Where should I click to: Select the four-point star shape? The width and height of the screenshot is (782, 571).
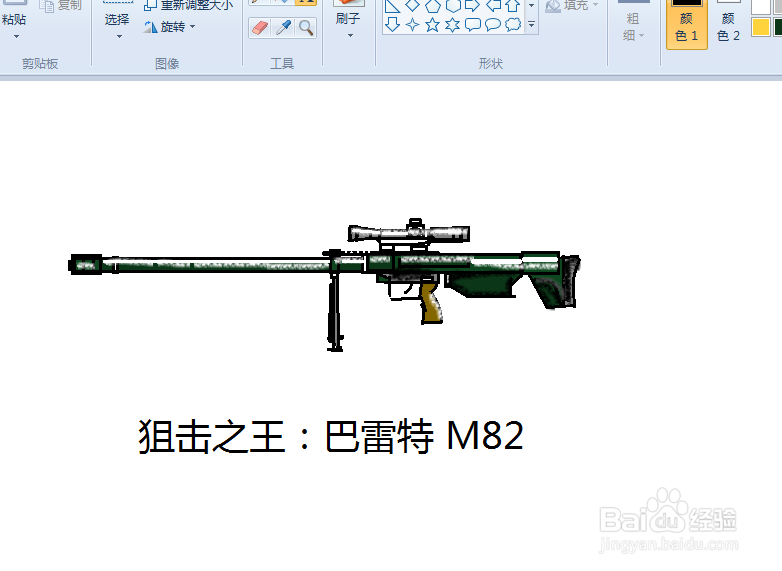[412, 24]
